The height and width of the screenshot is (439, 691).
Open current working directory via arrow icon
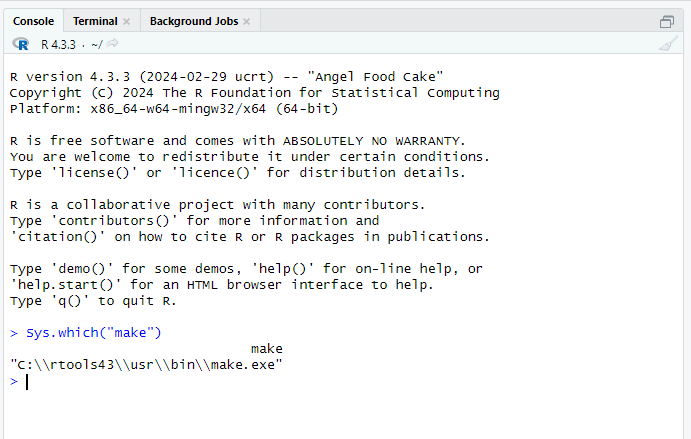(x=113, y=43)
